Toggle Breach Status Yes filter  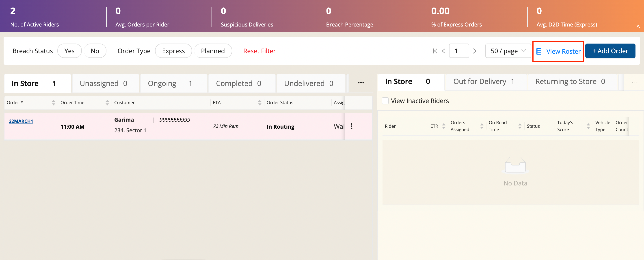click(69, 51)
